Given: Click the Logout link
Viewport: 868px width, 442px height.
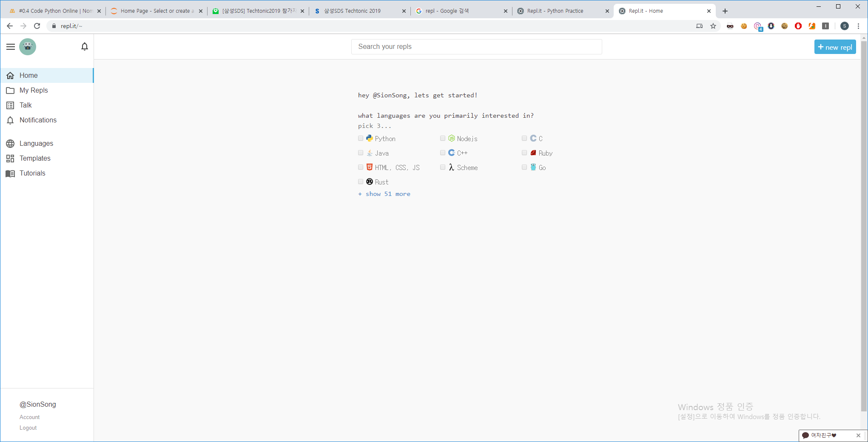Looking at the screenshot, I should [x=28, y=428].
